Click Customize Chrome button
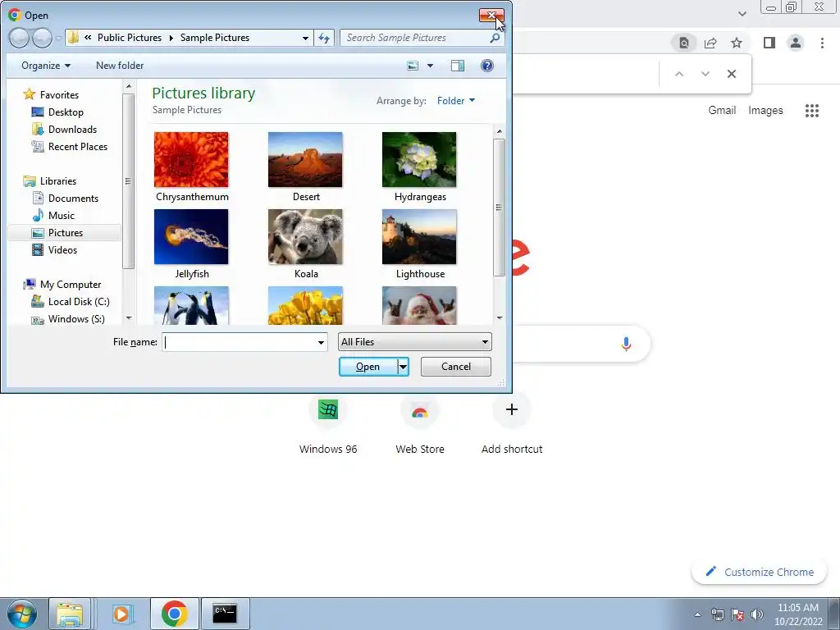Image resolution: width=840 pixels, height=630 pixels. point(759,572)
